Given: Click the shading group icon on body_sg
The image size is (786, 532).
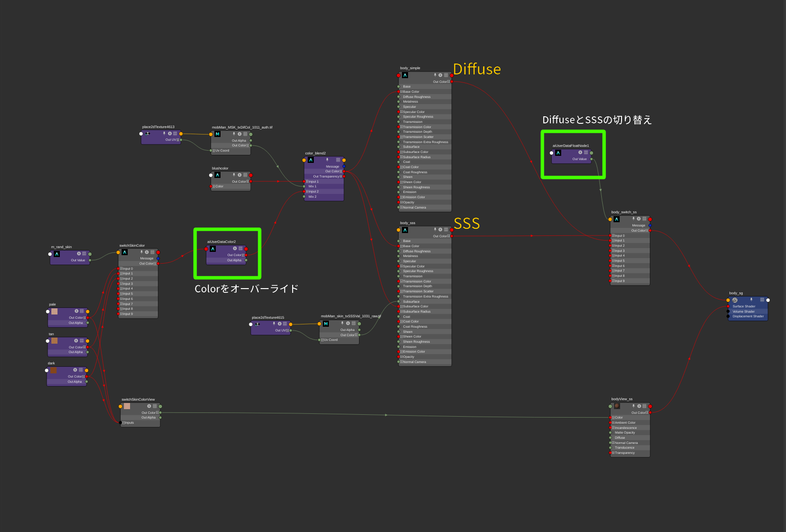Looking at the screenshot, I should (735, 300).
